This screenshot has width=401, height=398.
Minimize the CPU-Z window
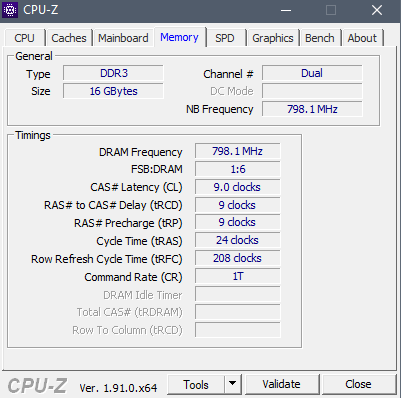coord(286,11)
